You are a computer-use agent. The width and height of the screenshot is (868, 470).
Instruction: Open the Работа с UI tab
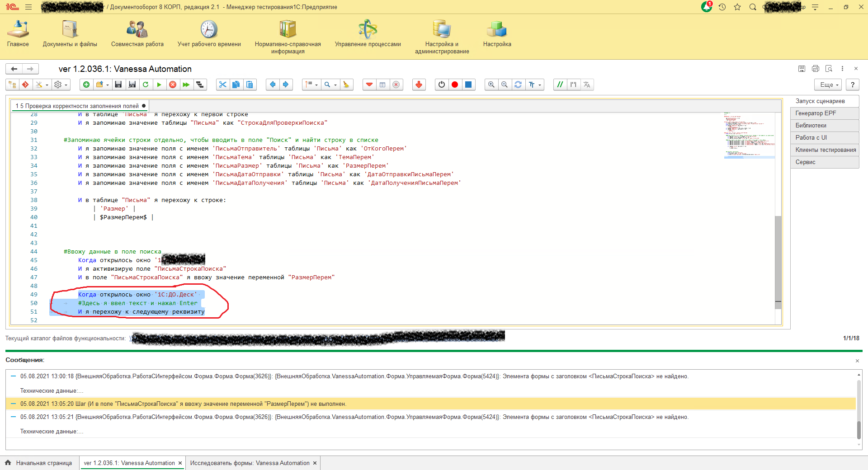coord(825,138)
